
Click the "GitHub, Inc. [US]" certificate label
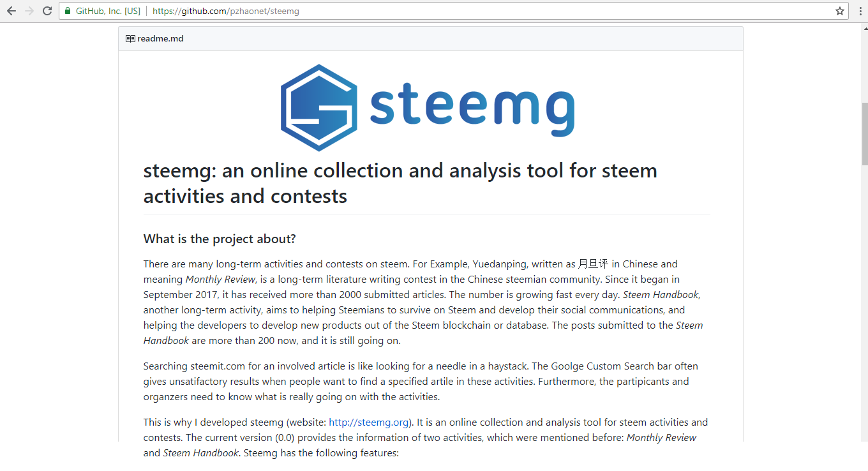[x=108, y=11]
